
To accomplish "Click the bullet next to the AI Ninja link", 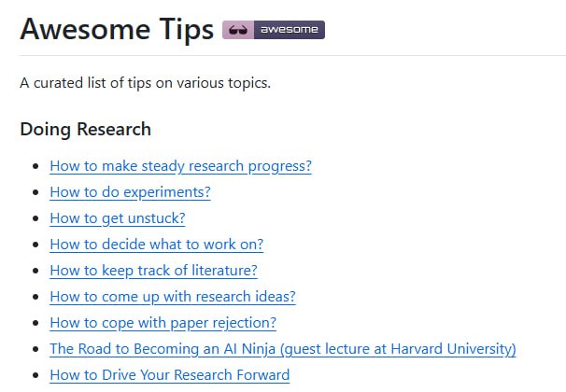I will [x=35, y=350].
